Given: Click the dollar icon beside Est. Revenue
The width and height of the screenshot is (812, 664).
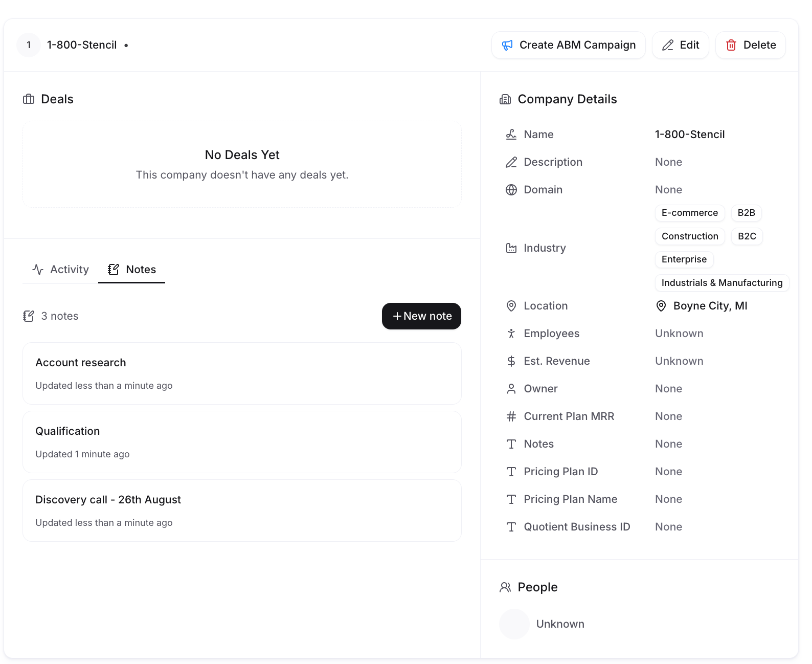Looking at the screenshot, I should pyautogui.click(x=511, y=361).
